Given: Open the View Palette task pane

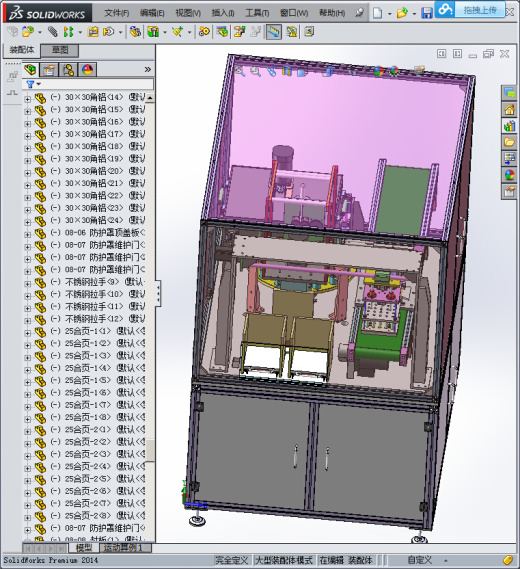Looking at the screenshot, I should 509,159.
